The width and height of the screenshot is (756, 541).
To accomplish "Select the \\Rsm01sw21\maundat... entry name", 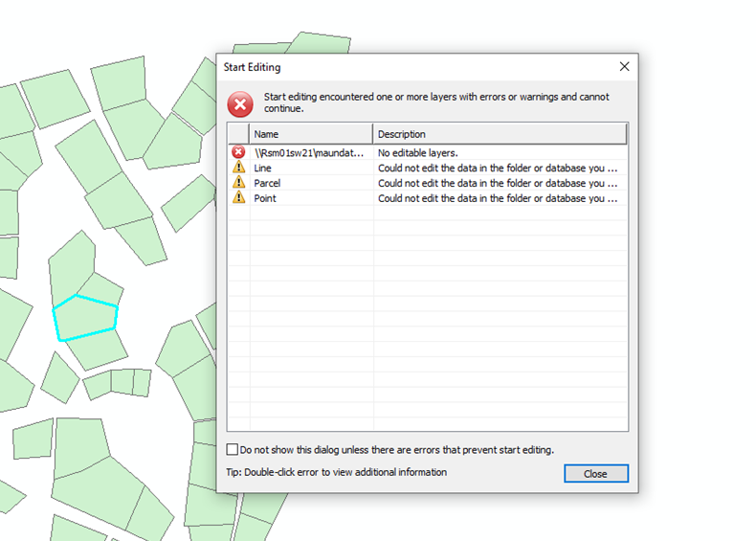I will point(309,152).
